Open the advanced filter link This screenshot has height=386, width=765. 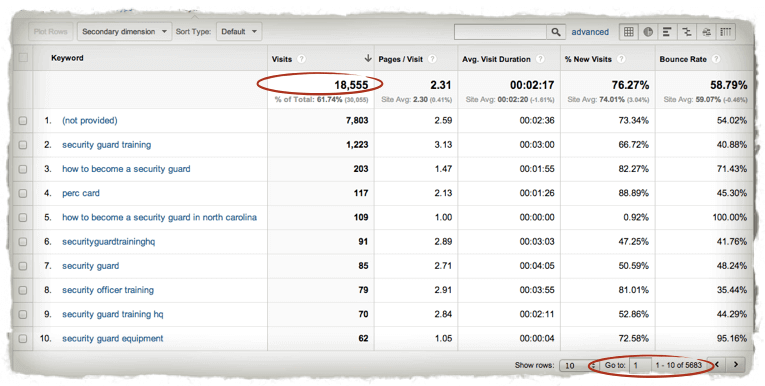(590, 32)
